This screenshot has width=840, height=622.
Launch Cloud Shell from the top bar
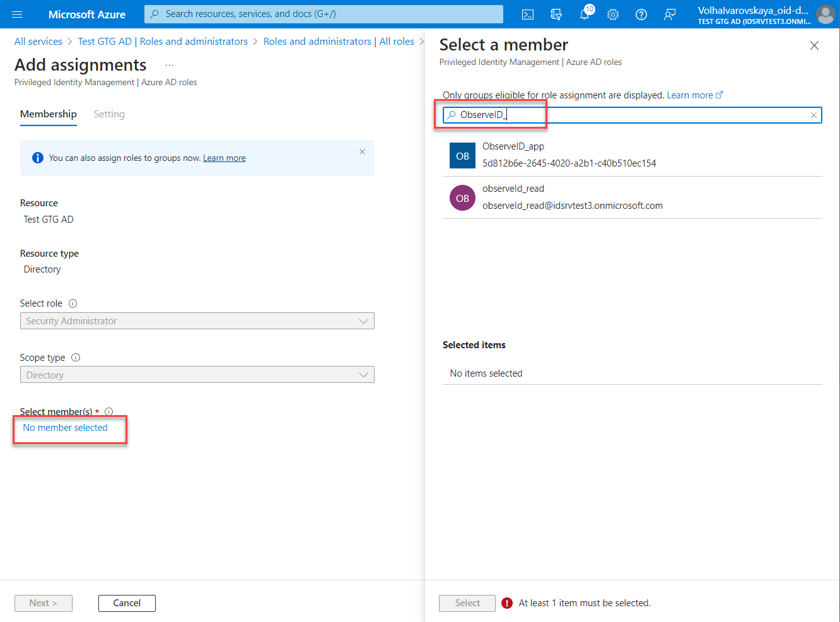[x=528, y=15]
